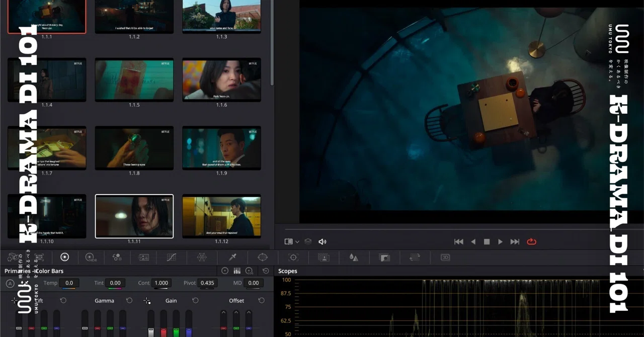Select still thumbnail 1.1.8
This screenshot has width=644, height=337.
pos(134,148)
